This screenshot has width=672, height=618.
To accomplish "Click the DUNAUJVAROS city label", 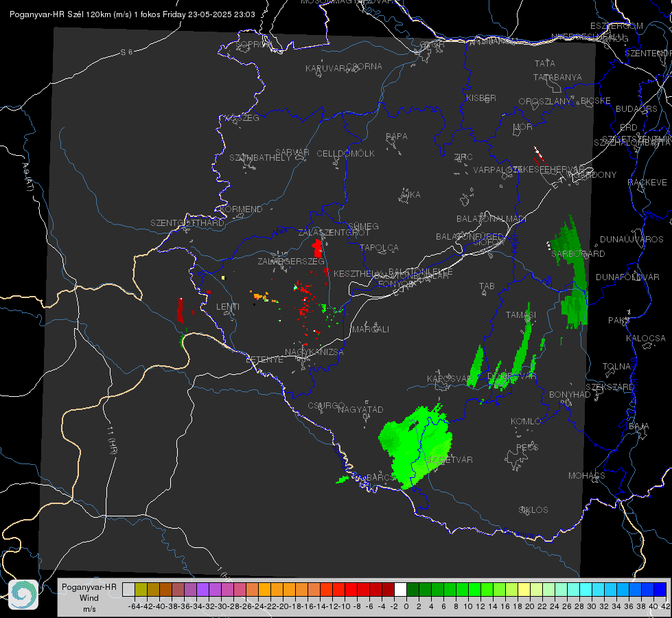I will tap(632, 240).
